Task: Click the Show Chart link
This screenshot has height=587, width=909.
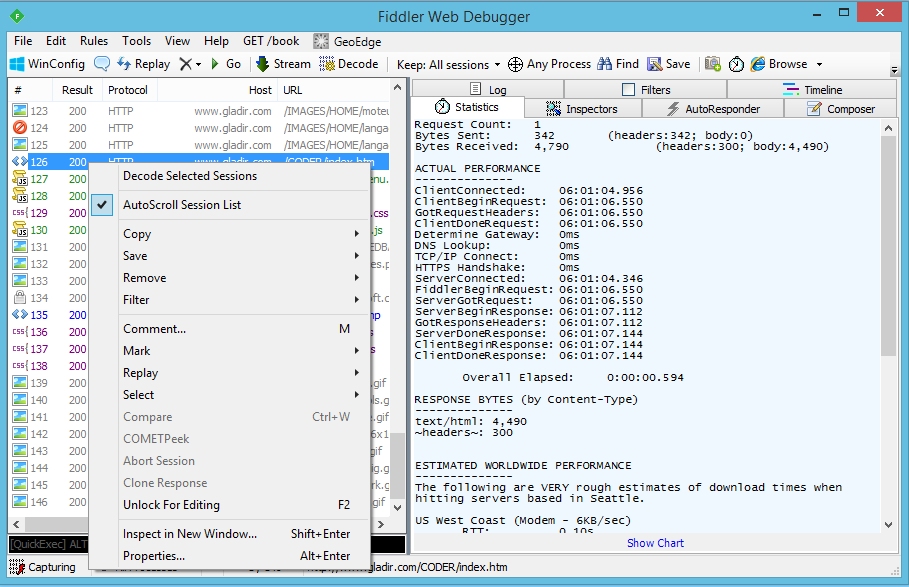Action: pyautogui.click(x=655, y=543)
